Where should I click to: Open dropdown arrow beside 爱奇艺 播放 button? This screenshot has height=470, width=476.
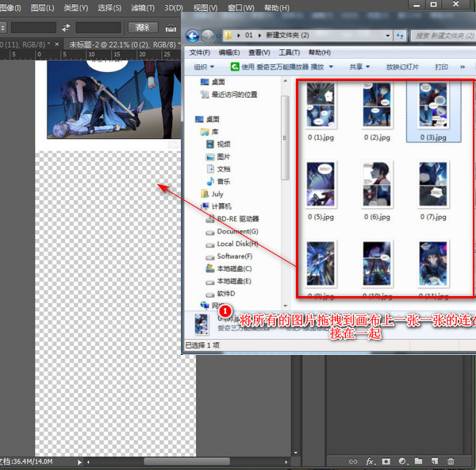click(x=331, y=67)
